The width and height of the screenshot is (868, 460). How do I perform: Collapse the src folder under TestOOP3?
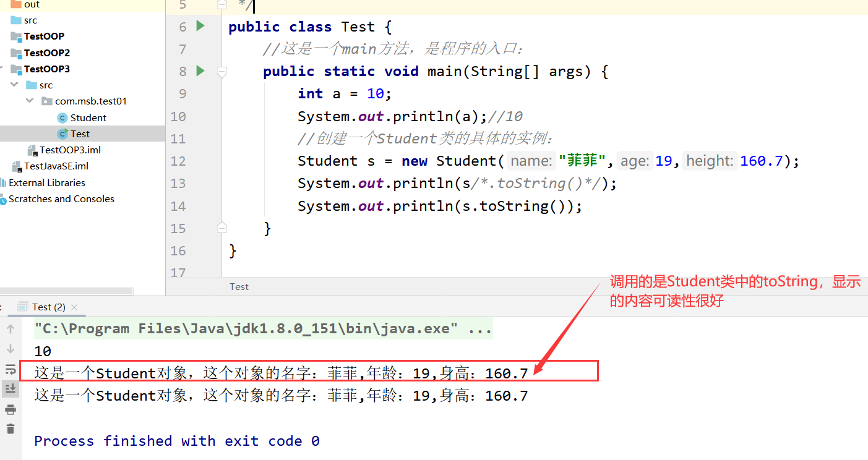coord(15,85)
